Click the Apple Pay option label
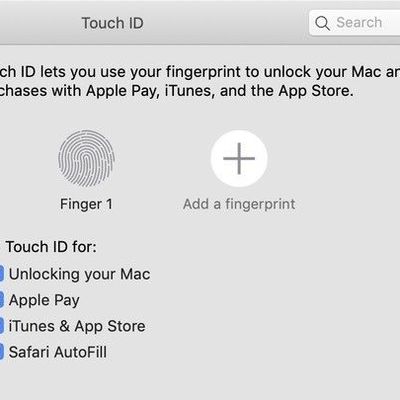The image size is (400, 400). click(x=44, y=300)
